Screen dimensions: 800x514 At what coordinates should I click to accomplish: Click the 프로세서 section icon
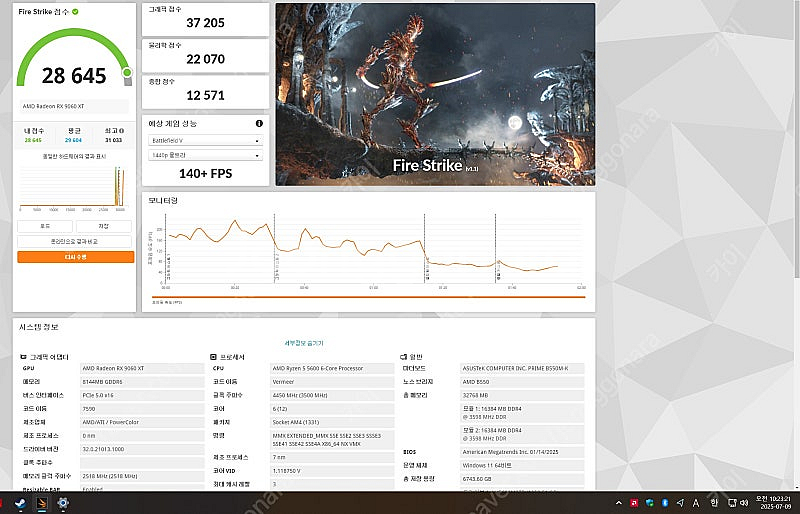[x=213, y=357]
